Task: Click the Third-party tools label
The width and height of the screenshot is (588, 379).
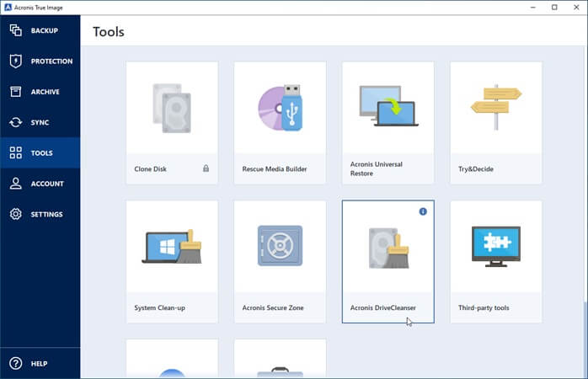Action: 484,307
